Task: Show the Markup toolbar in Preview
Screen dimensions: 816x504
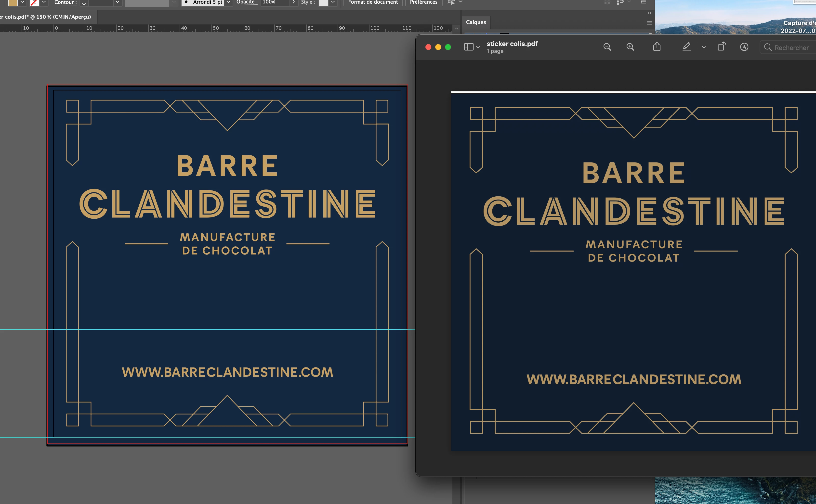Action: tap(744, 47)
